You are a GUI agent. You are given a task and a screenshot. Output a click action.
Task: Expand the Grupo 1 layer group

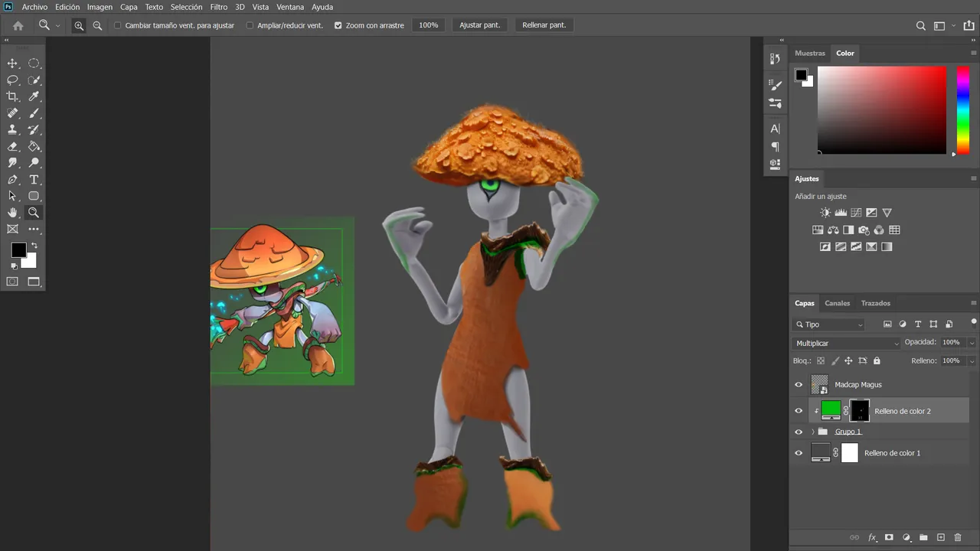pos(813,432)
